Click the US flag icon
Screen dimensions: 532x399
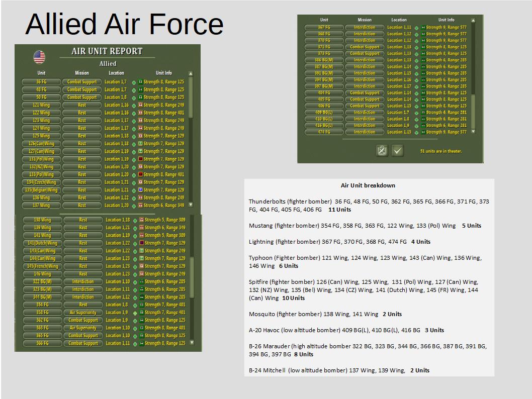pyautogui.click(x=39, y=57)
